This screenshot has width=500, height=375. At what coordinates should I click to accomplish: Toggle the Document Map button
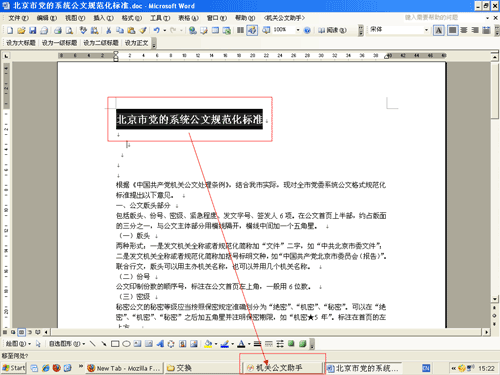point(252,30)
